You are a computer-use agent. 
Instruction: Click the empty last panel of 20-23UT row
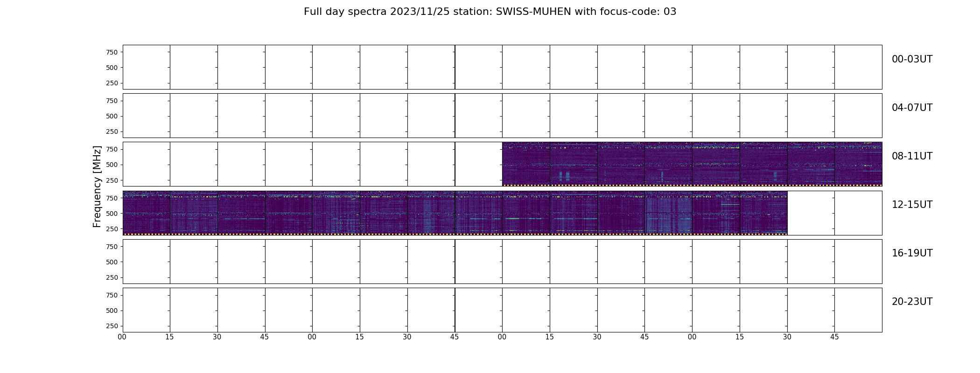pyautogui.click(x=858, y=310)
